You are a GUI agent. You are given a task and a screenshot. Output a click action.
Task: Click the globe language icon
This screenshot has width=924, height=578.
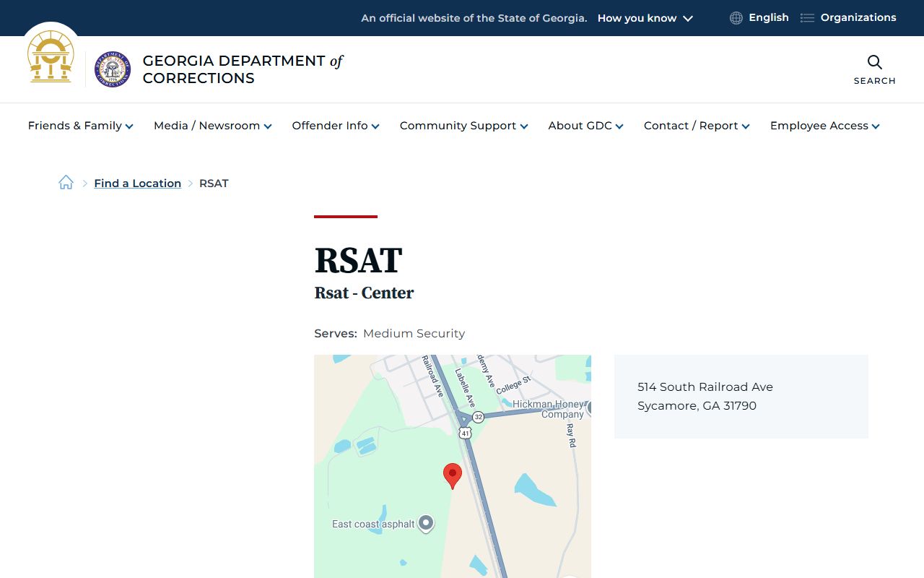(x=736, y=18)
